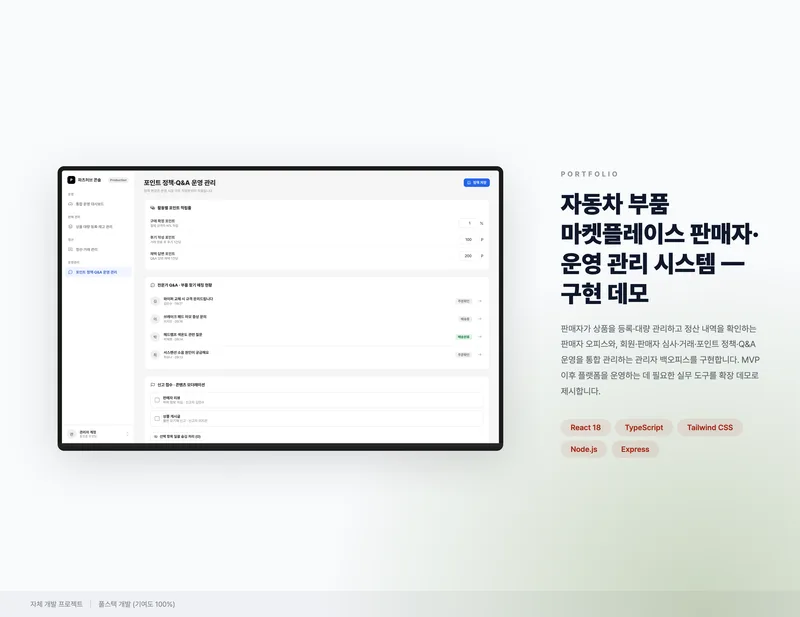800x617 pixels.
Task: Click the Production badge beside the console name
Action: [x=118, y=180]
